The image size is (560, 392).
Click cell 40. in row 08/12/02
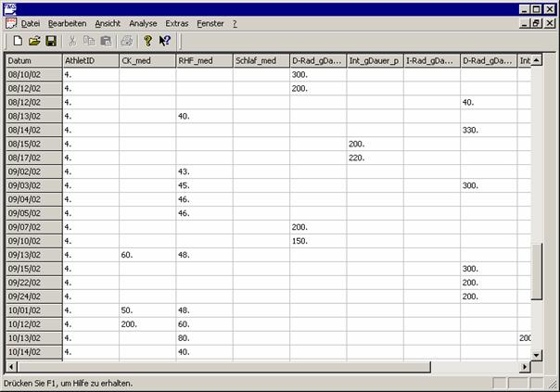(x=489, y=103)
